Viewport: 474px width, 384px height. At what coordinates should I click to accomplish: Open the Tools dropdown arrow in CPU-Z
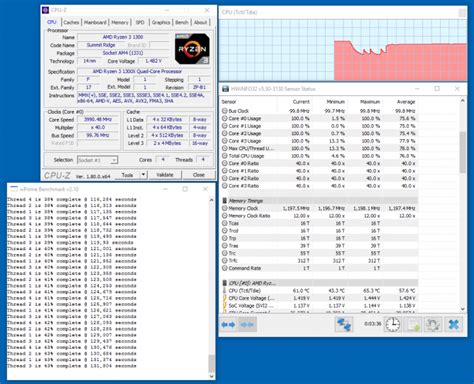click(143, 175)
